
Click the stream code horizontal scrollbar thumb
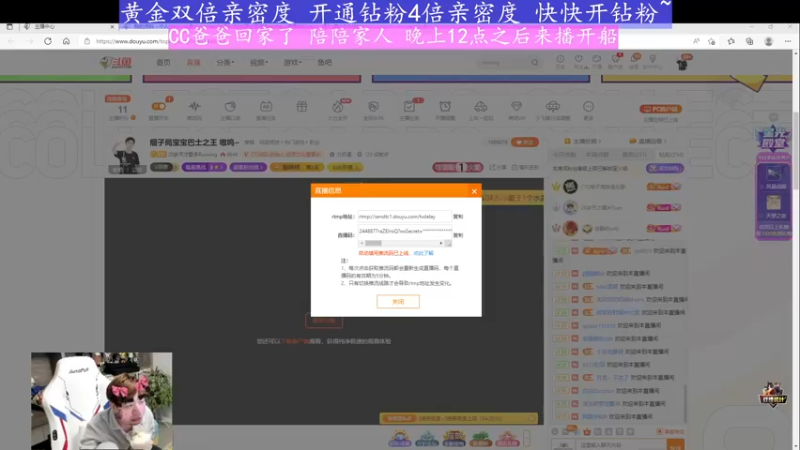pos(373,243)
